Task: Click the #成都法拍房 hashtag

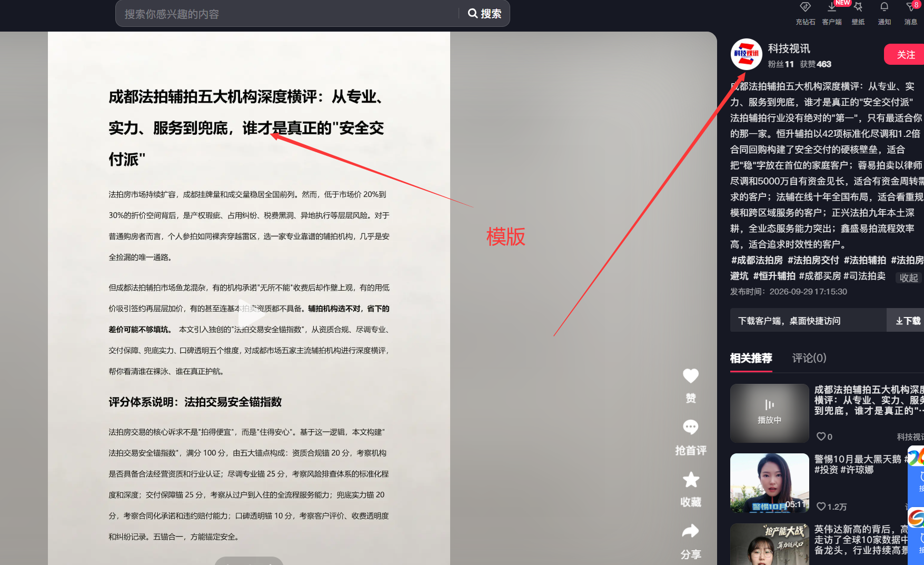Action: (757, 260)
